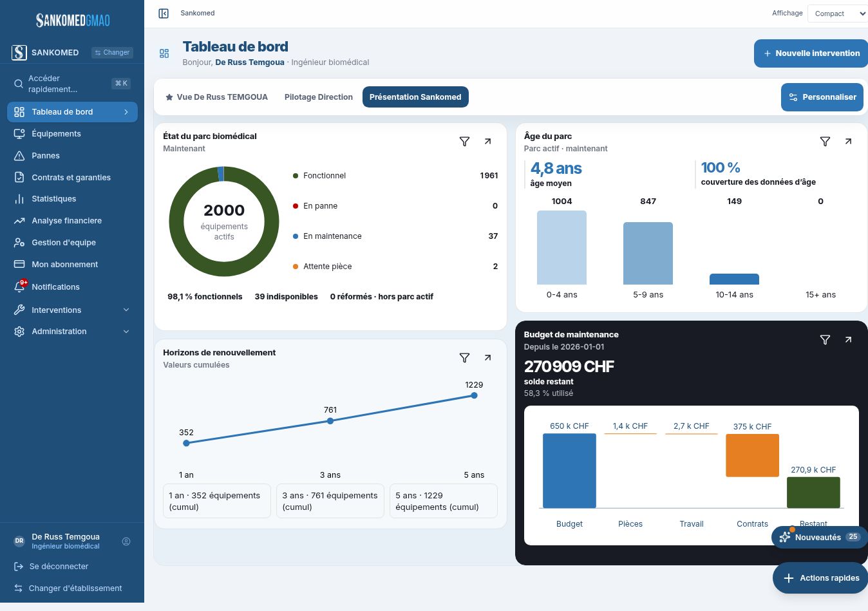Click the dashboard icon beside Tableau de bord title
The height and width of the screenshot is (611, 868).
coord(164,53)
